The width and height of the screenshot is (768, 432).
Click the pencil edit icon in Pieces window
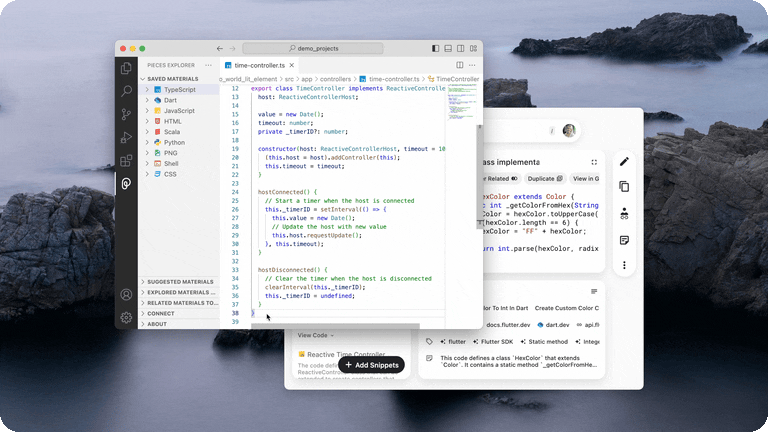click(x=624, y=162)
